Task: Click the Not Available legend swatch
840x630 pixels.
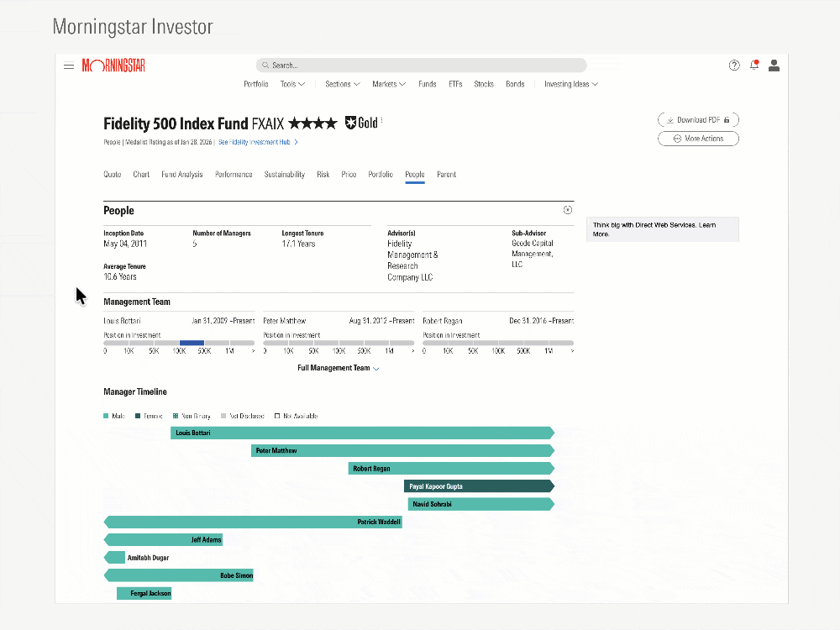Action: [x=277, y=416]
